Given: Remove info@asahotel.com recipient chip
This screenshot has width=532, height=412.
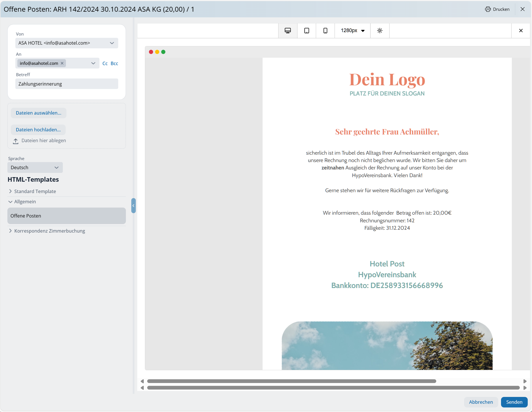Looking at the screenshot, I should 62,63.
